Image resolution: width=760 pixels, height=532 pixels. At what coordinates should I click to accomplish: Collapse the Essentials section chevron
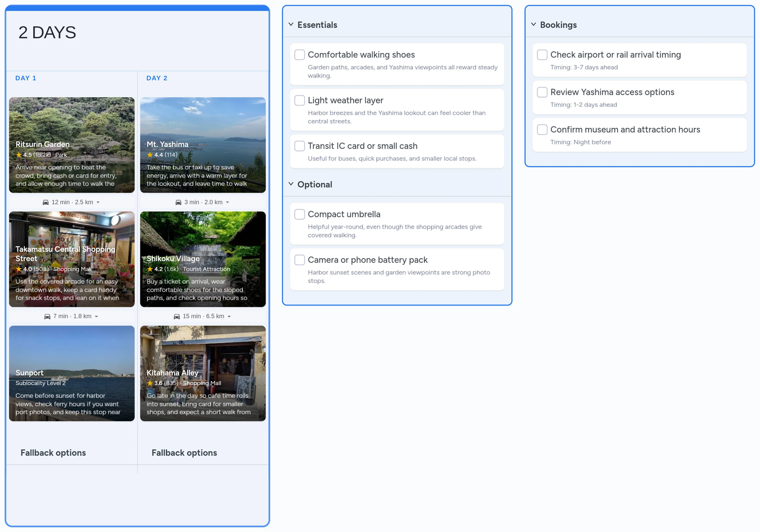291,25
